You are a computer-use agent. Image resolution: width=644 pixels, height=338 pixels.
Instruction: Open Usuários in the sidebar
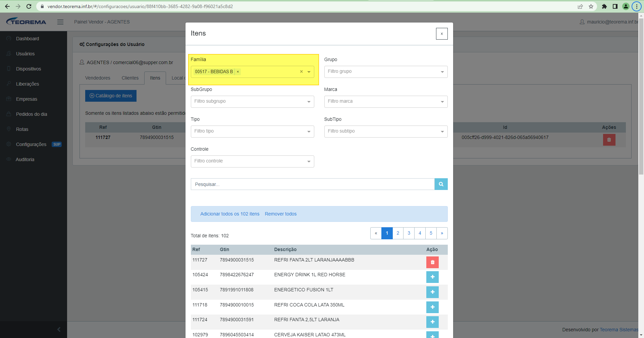tap(25, 54)
